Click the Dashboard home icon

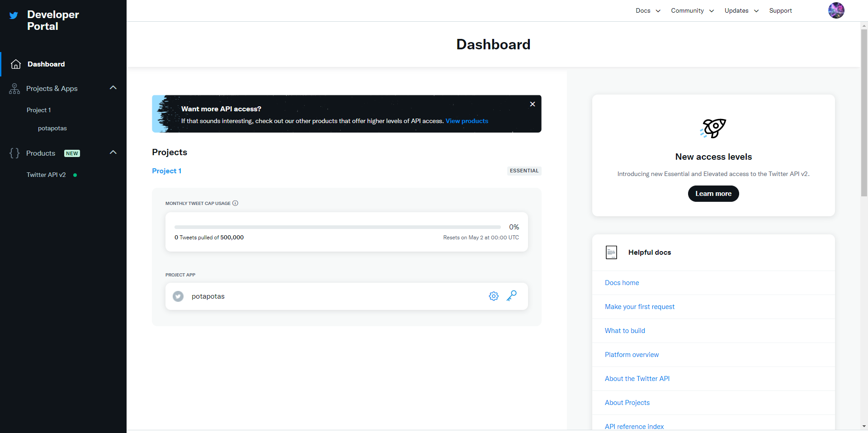click(16, 64)
